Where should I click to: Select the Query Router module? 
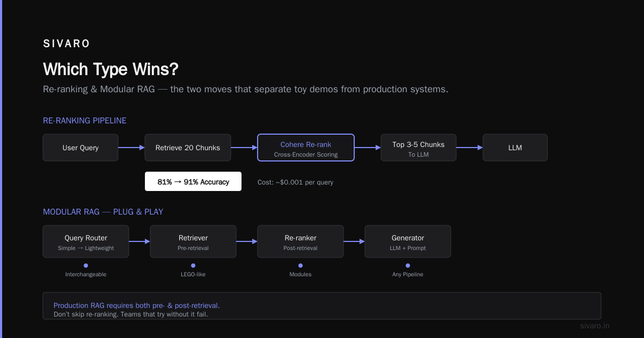86,241
